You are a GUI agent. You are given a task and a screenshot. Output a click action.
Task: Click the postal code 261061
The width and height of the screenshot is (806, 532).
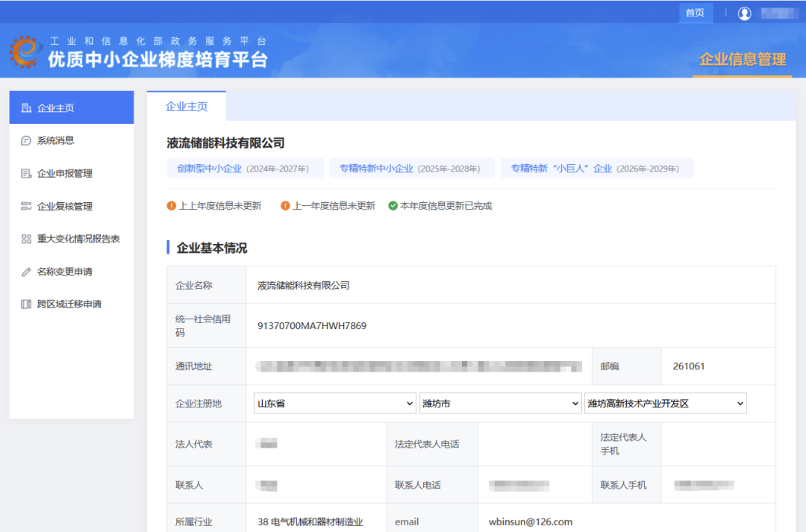pyautogui.click(x=688, y=366)
